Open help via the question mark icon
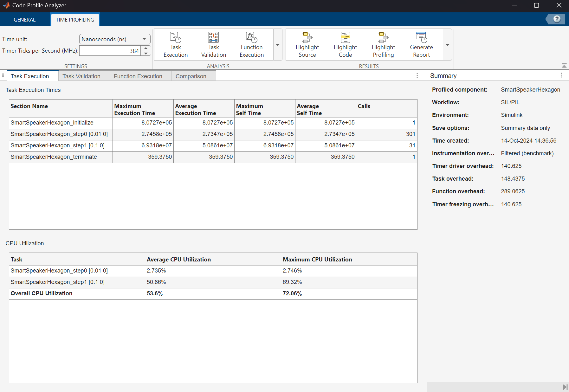This screenshot has width=569, height=392. point(556,19)
